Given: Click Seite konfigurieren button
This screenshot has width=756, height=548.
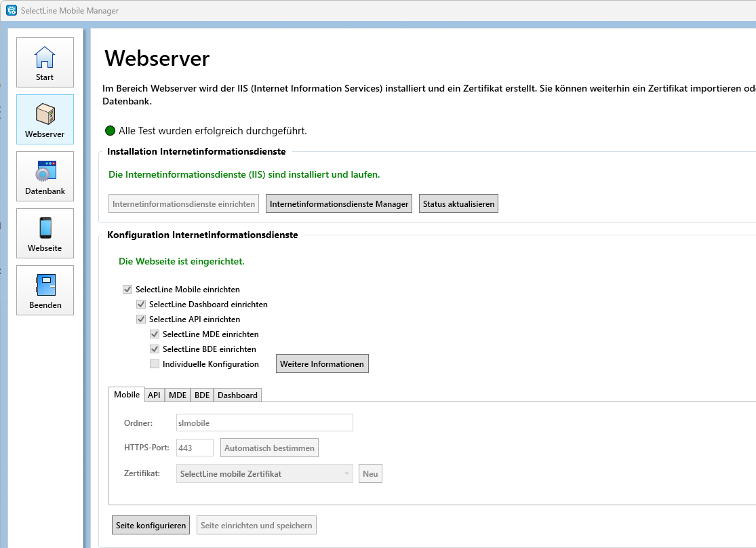Looking at the screenshot, I should pyautogui.click(x=151, y=526).
